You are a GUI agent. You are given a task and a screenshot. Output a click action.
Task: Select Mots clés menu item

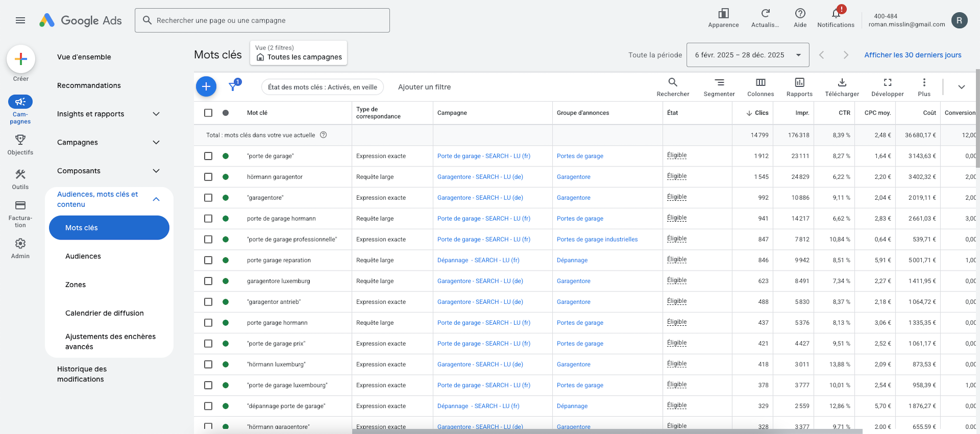pos(109,228)
